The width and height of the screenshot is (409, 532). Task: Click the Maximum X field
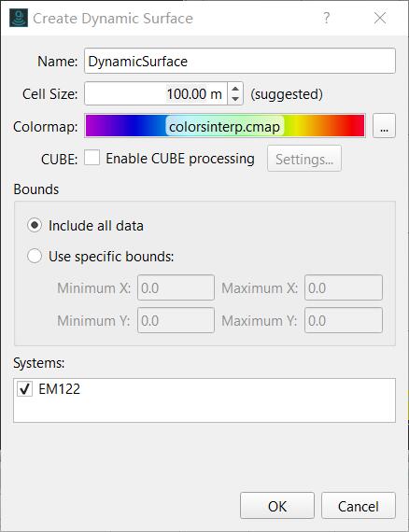[343, 287]
